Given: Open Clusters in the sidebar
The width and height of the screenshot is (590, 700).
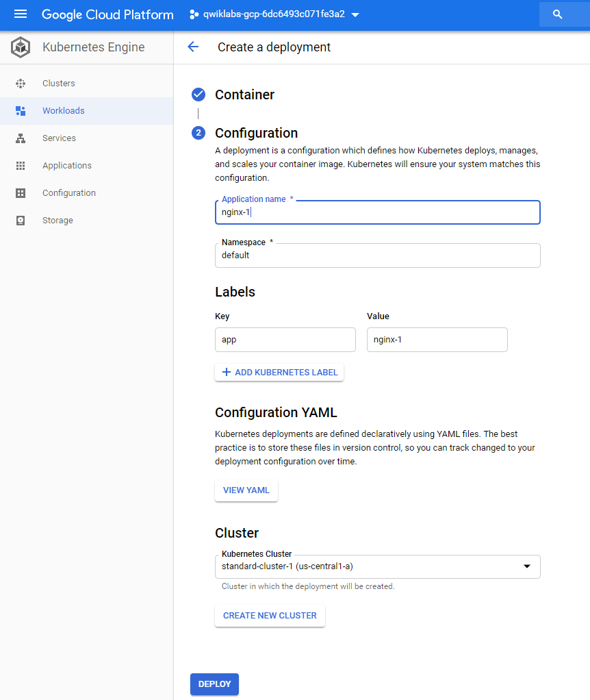Looking at the screenshot, I should click(x=86, y=84).
